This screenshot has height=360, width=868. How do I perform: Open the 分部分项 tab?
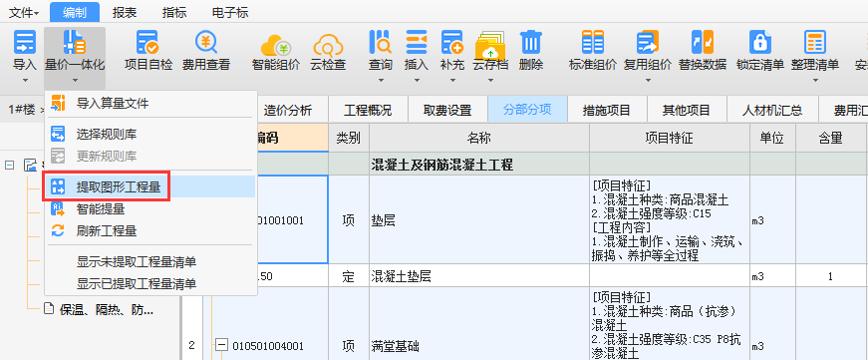click(527, 109)
